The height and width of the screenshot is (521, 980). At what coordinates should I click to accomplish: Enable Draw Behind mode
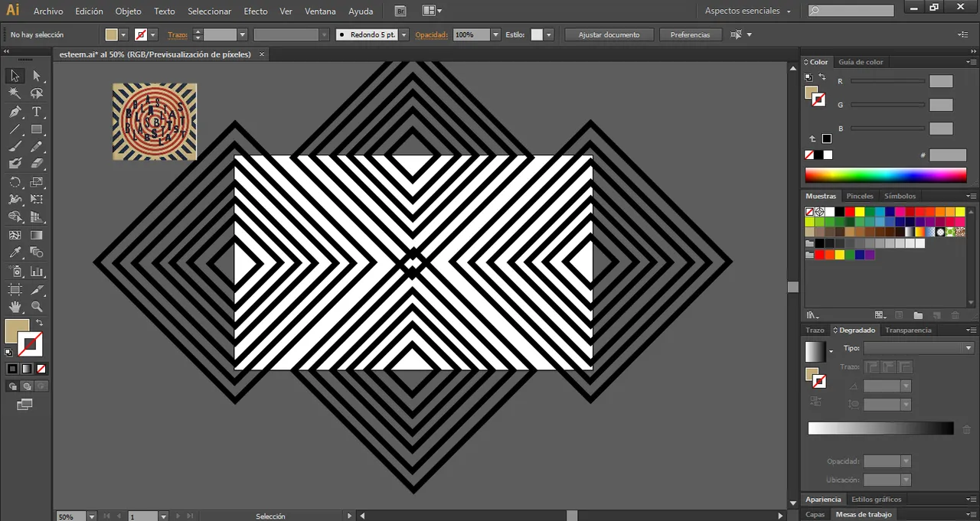pos(27,386)
